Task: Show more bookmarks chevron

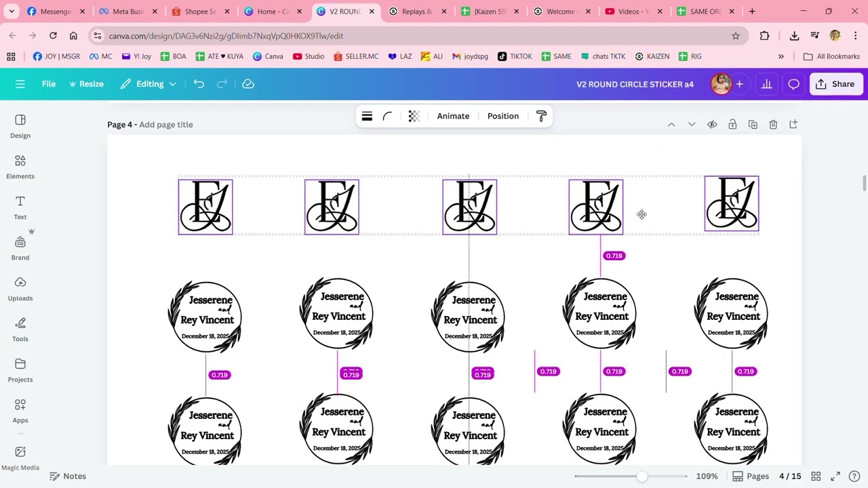Action: [781, 56]
